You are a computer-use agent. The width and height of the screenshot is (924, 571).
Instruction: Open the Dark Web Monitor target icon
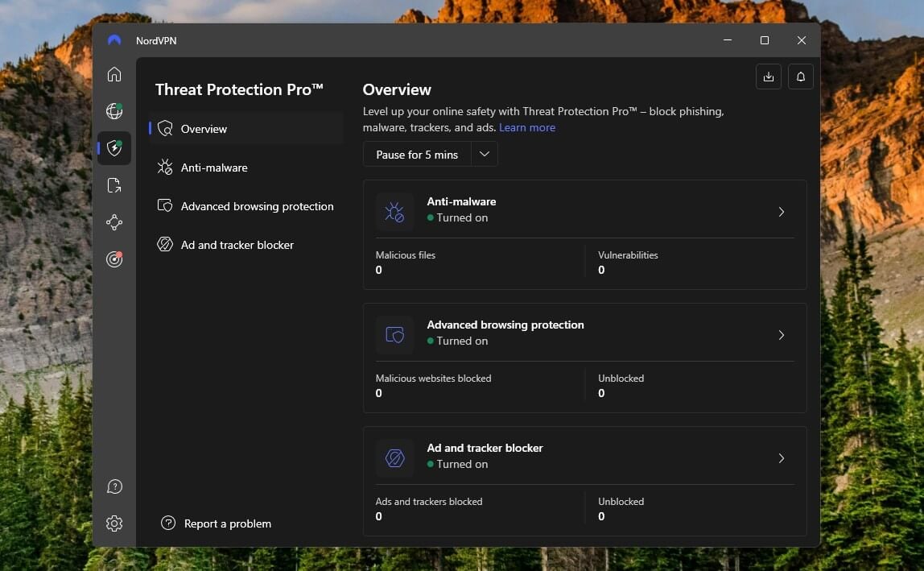tap(114, 259)
